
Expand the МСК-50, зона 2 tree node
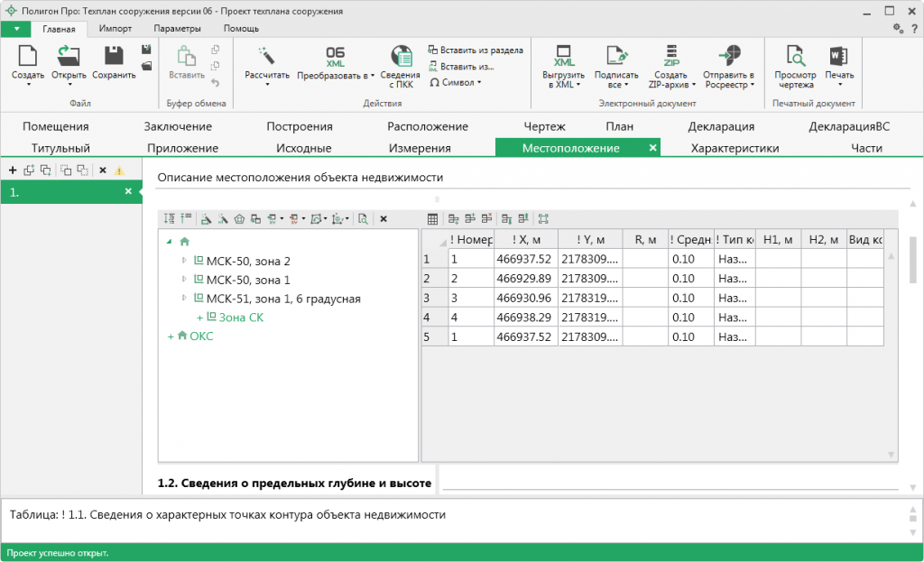click(x=184, y=261)
